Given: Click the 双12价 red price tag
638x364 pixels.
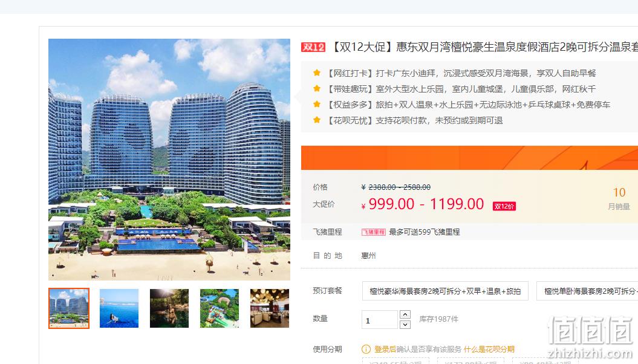Looking at the screenshot, I should (504, 206).
